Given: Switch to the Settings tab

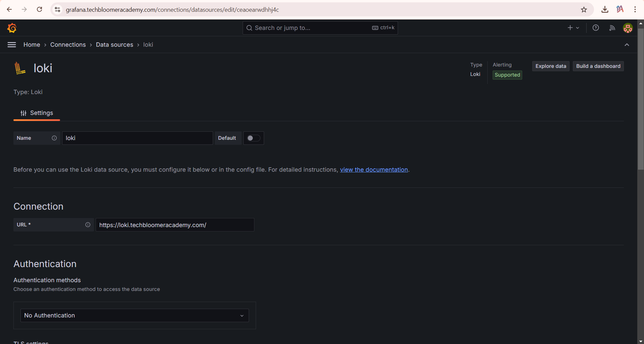Looking at the screenshot, I should pos(37,113).
